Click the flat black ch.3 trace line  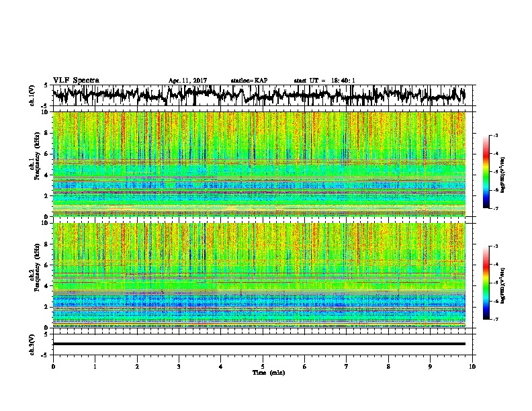259,344
